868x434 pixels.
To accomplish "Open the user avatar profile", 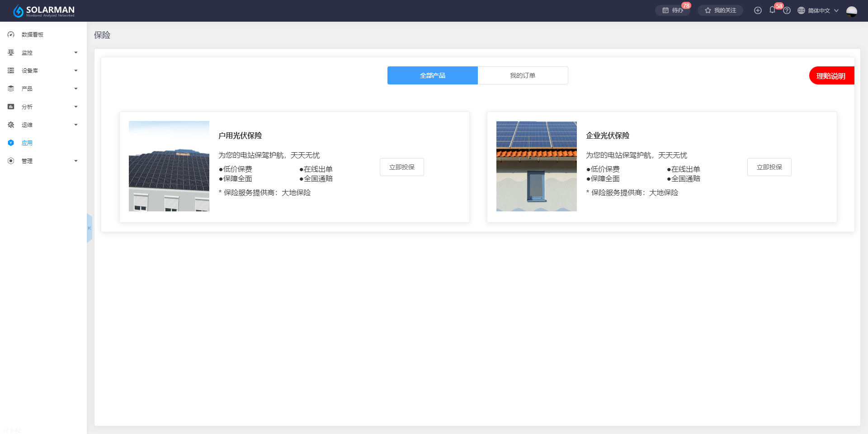I will click(x=851, y=11).
